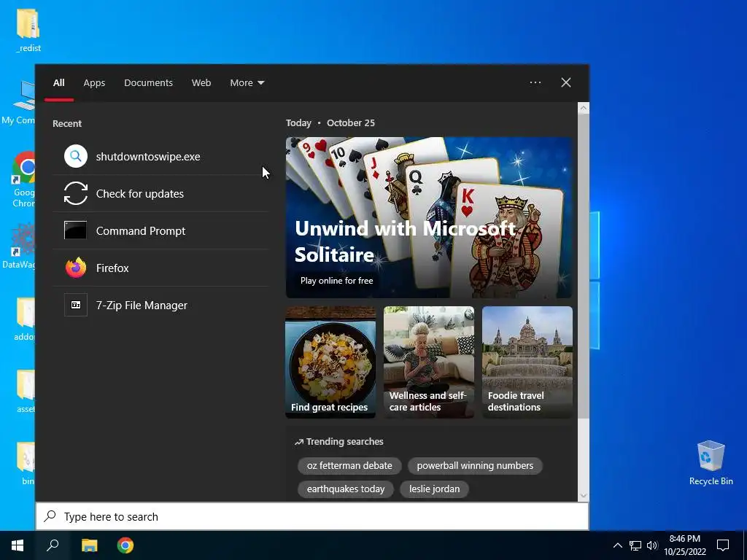Open volume control tray icon
This screenshot has width=747, height=560.
coord(652,545)
